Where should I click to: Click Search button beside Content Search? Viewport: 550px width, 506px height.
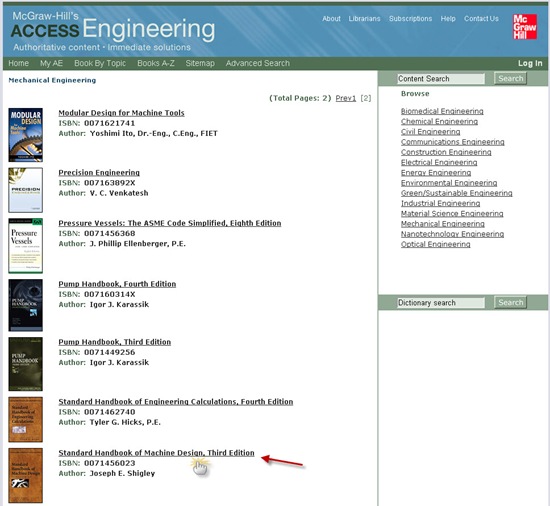coord(510,79)
